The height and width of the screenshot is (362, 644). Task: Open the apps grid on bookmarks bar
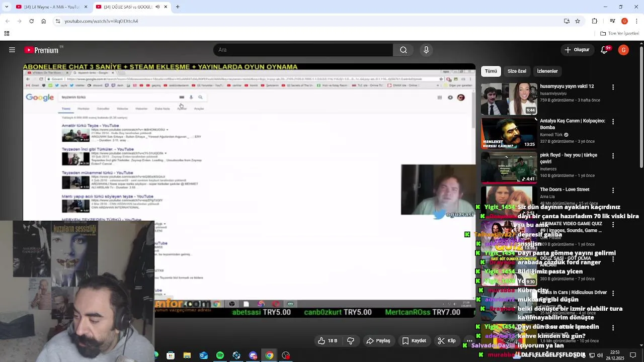7,34
